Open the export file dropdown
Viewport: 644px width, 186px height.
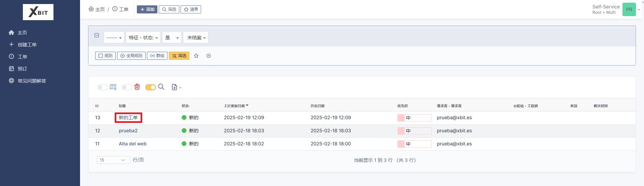176,87
